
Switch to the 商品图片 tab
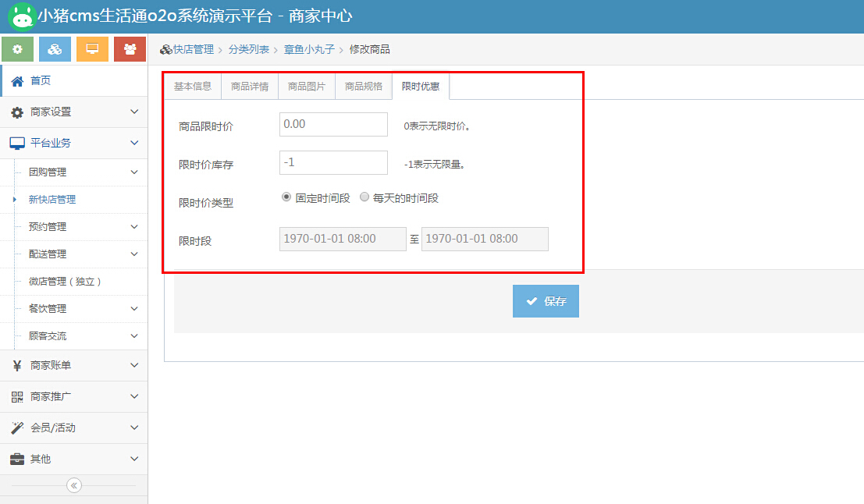click(x=307, y=87)
